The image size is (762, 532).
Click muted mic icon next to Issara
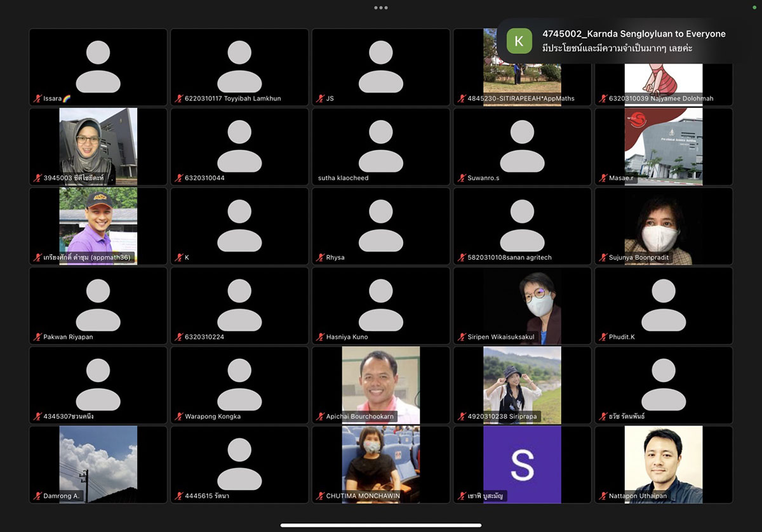click(38, 99)
